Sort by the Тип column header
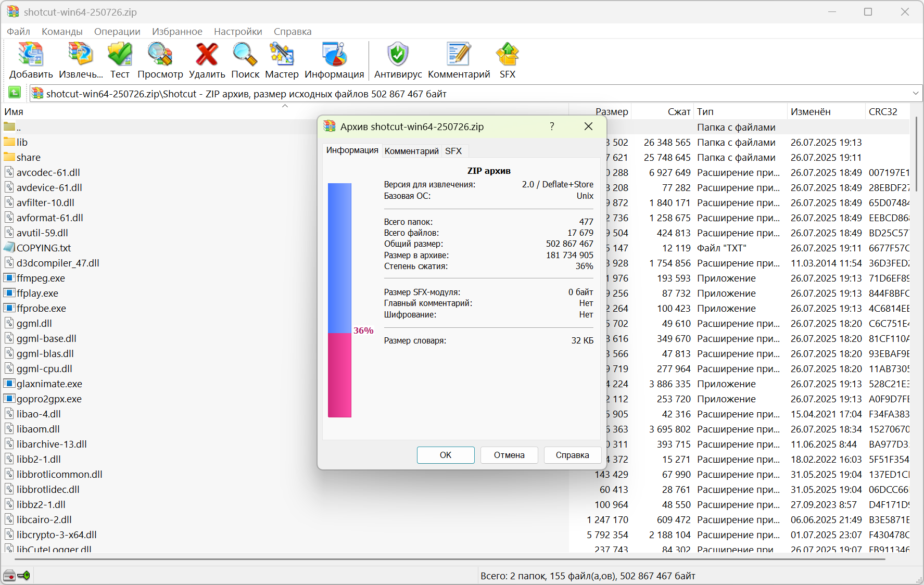The image size is (924, 585). tap(740, 111)
